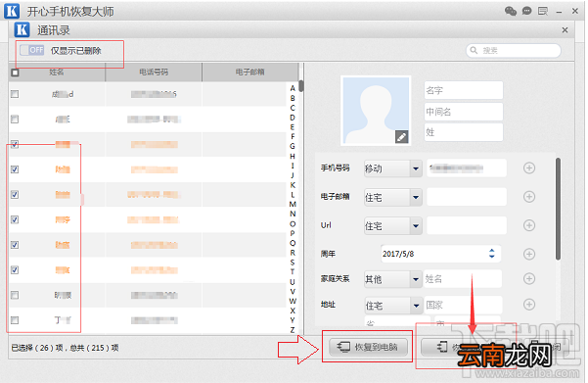This screenshot has height=383, width=588.
Task: Open the chat bubble support icon
Action: click(x=527, y=11)
